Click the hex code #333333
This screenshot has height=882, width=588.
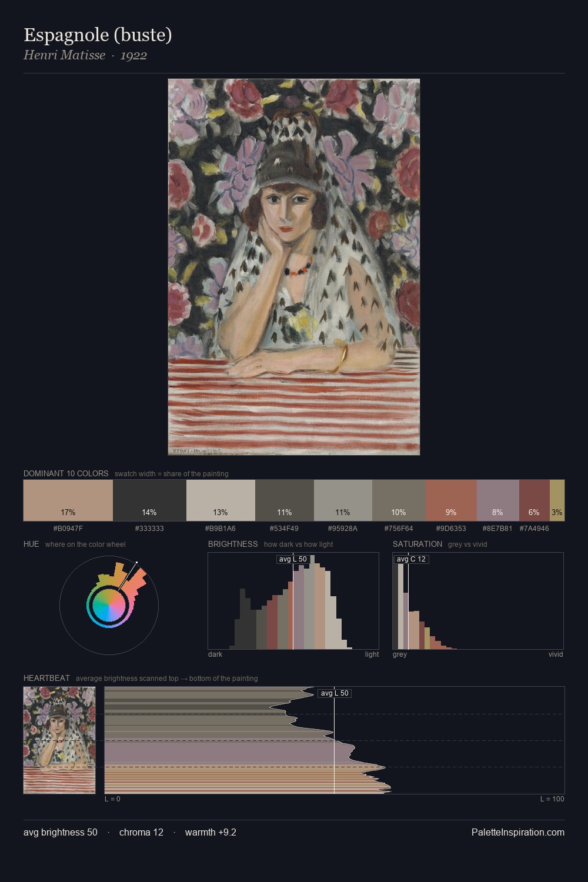point(149,529)
